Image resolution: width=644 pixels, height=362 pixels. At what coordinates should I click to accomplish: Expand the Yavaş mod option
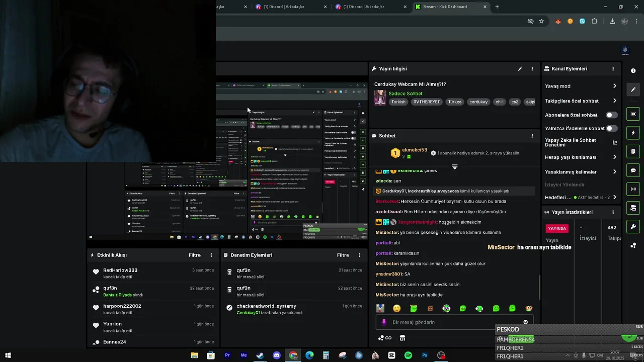coord(614,86)
